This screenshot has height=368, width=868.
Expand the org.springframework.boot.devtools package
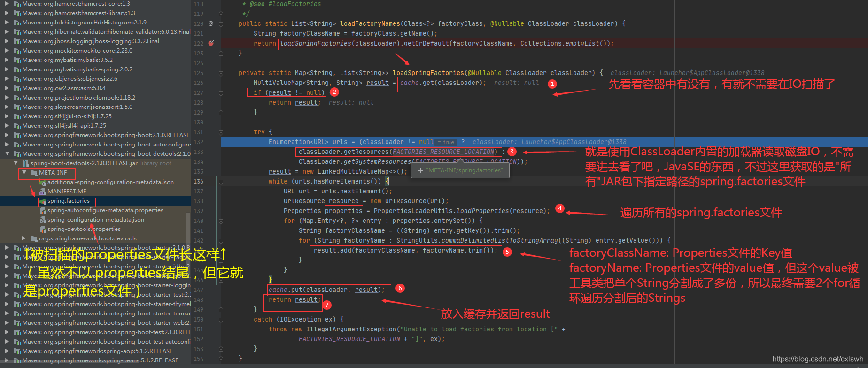pyautogui.click(x=24, y=238)
